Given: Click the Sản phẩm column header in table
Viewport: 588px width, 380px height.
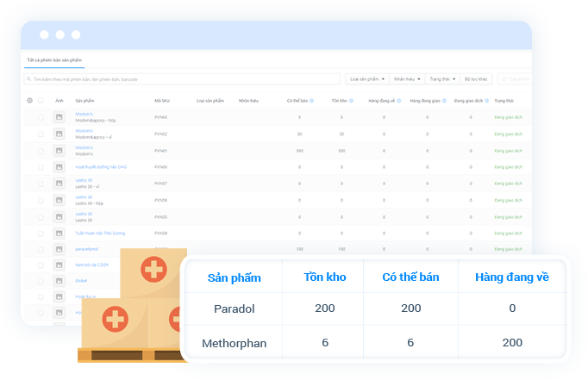Looking at the screenshot, I should (x=84, y=101).
